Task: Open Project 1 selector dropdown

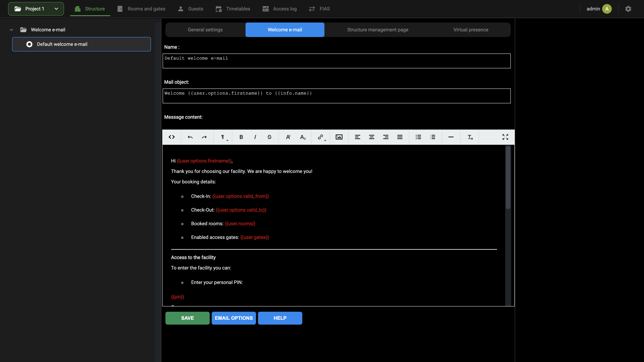Action: pos(36,9)
